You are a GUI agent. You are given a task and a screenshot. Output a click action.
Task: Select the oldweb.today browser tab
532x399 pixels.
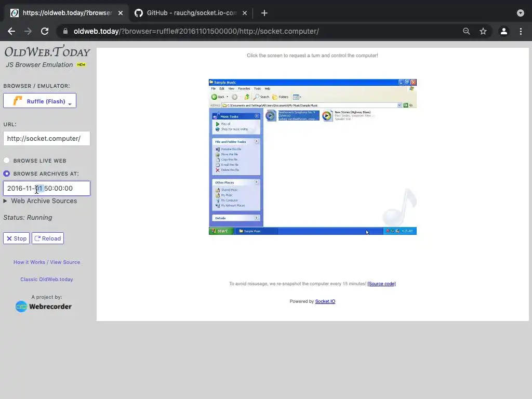coord(66,13)
